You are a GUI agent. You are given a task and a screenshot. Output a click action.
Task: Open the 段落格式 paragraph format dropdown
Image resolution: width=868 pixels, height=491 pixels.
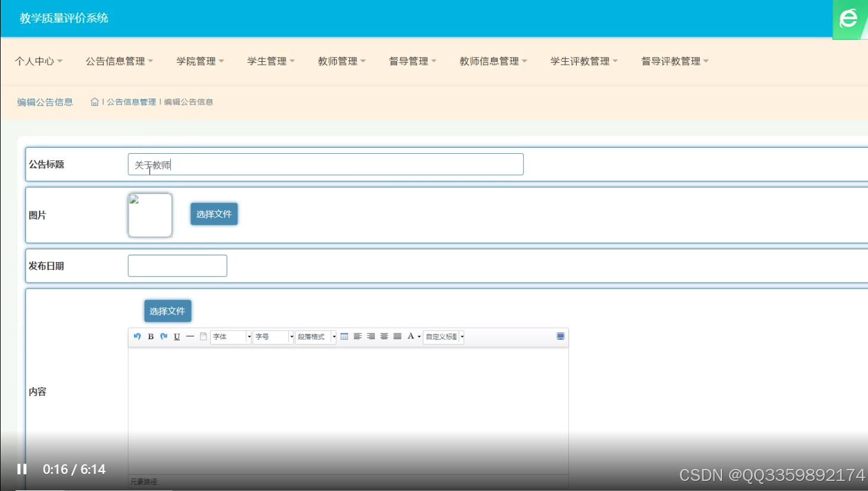[x=316, y=337]
